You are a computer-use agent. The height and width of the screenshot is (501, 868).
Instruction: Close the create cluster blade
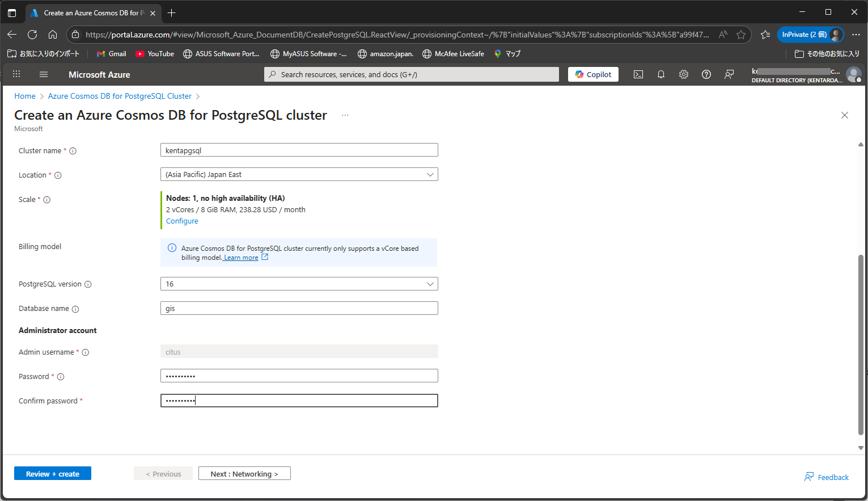[845, 115]
